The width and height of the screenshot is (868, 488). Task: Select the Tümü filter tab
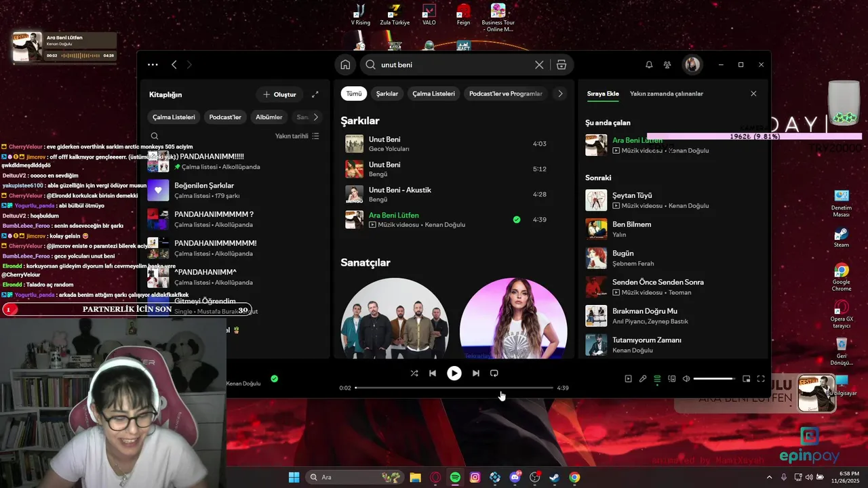tap(354, 94)
